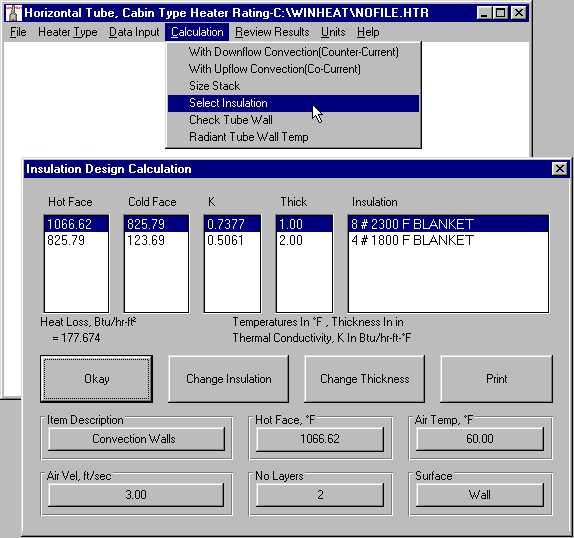Click the Air Temp 60.00 field
Image resolution: width=574 pixels, height=538 pixels.
480,439
